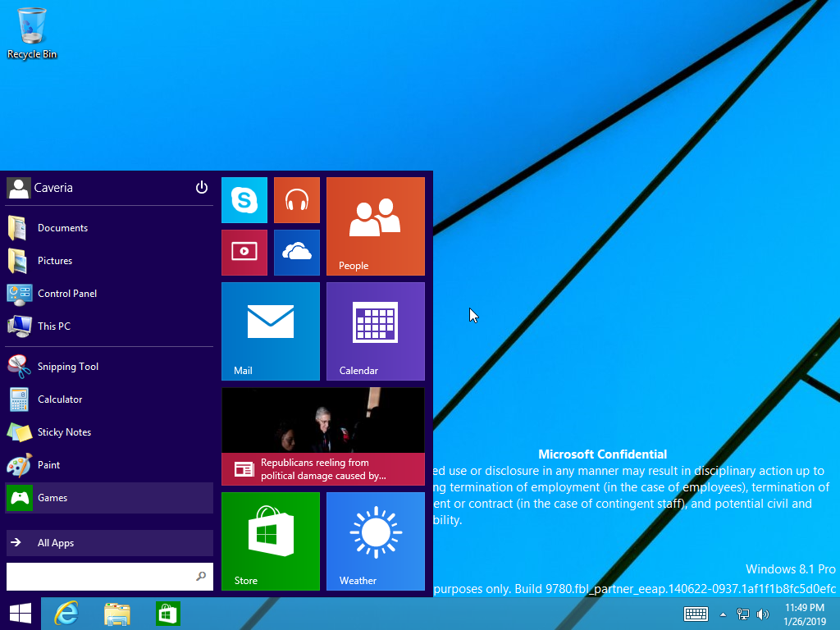Launch the Music headphones tile
Image resolution: width=840 pixels, height=630 pixels.
click(296, 200)
